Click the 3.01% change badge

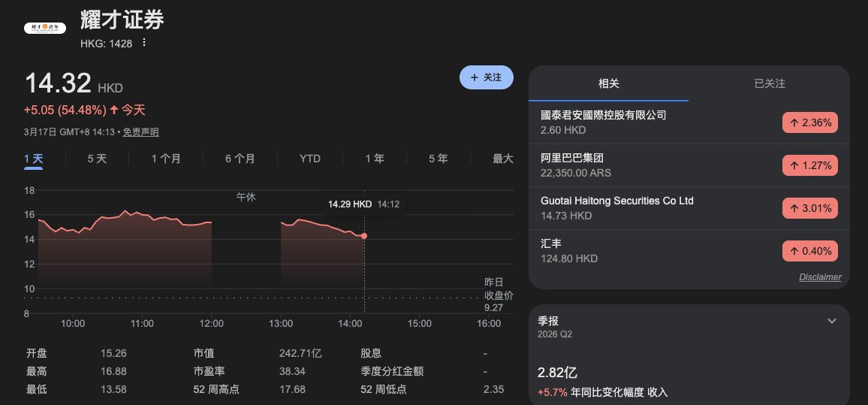click(810, 208)
